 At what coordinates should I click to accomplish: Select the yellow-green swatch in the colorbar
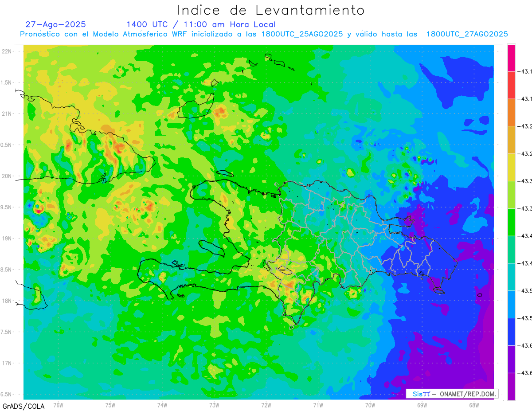tap(511, 195)
